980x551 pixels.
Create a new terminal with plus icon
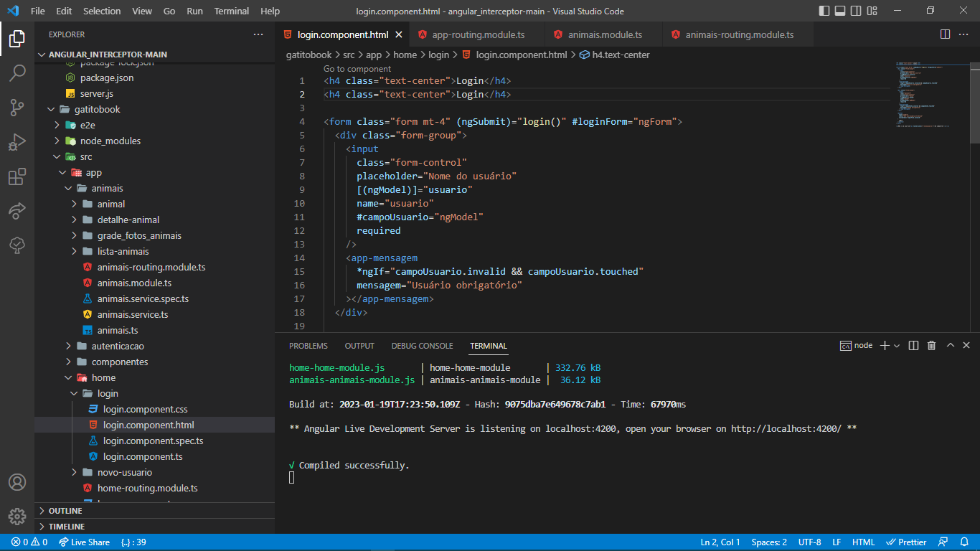coord(885,345)
